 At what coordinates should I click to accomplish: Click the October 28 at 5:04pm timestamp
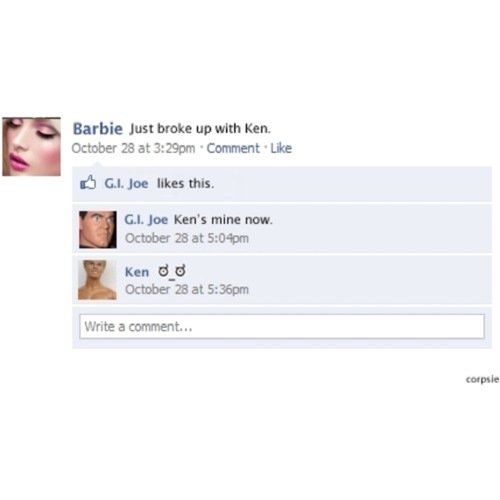pos(187,238)
